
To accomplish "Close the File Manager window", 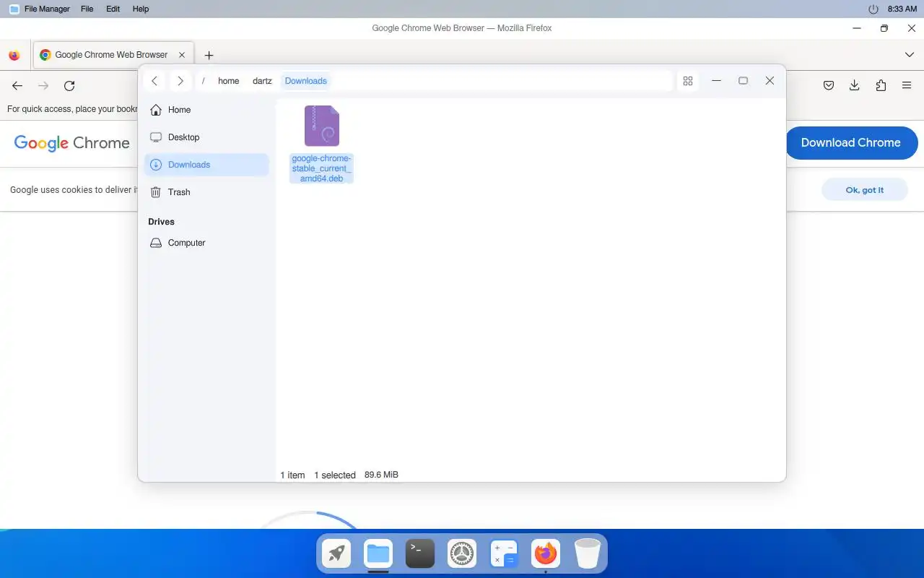I will (770, 81).
